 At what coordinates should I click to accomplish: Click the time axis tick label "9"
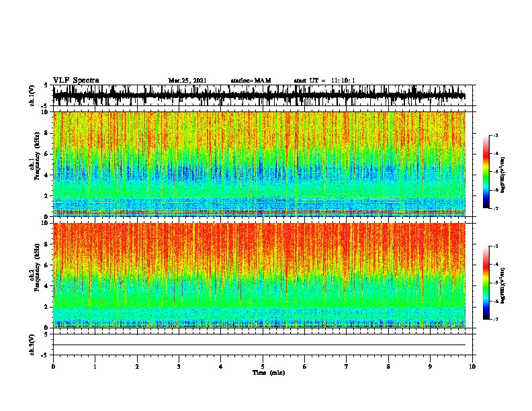coord(430,367)
